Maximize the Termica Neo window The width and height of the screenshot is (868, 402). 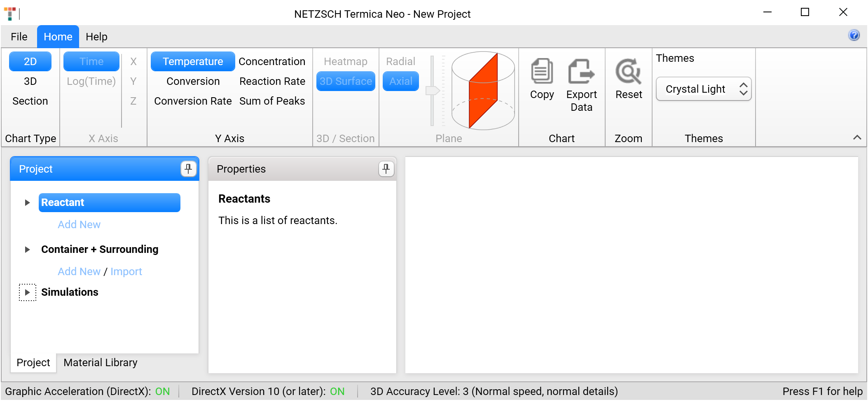point(805,12)
